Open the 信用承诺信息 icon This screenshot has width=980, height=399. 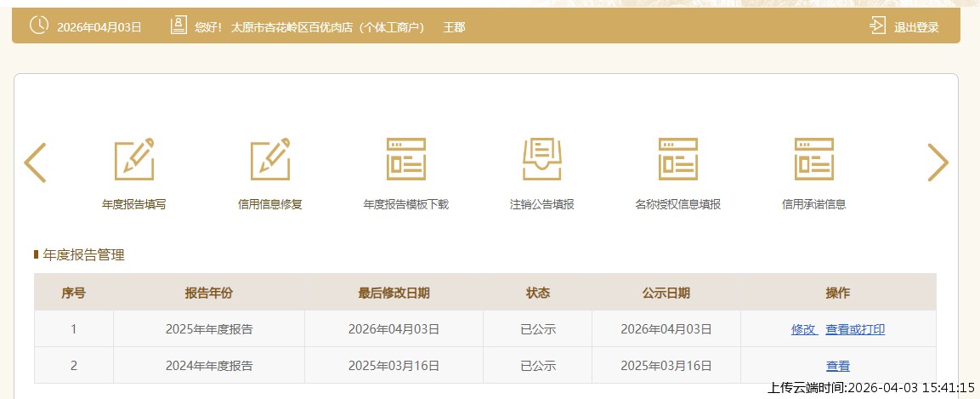(813, 159)
